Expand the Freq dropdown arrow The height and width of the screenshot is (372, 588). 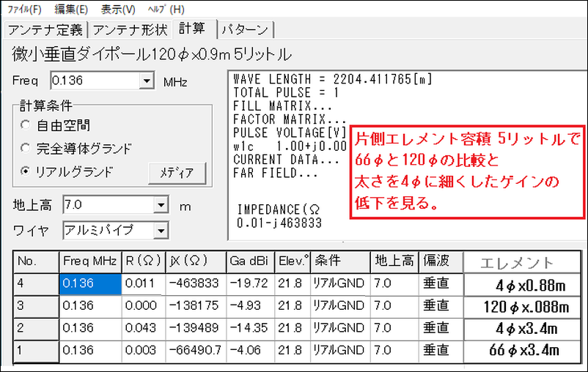click(x=147, y=81)
